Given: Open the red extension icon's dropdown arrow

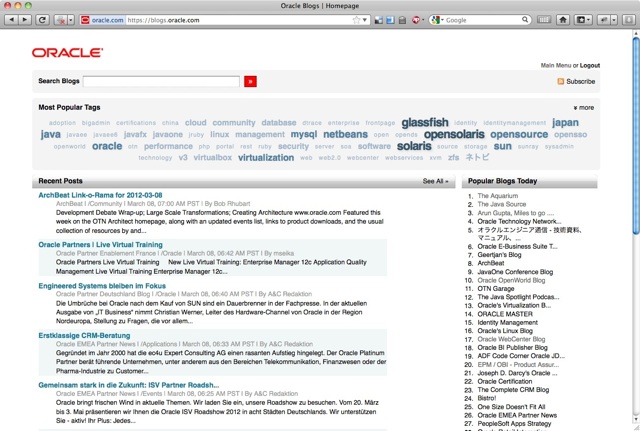Looking at the screenshot, I should coord(423,20).
